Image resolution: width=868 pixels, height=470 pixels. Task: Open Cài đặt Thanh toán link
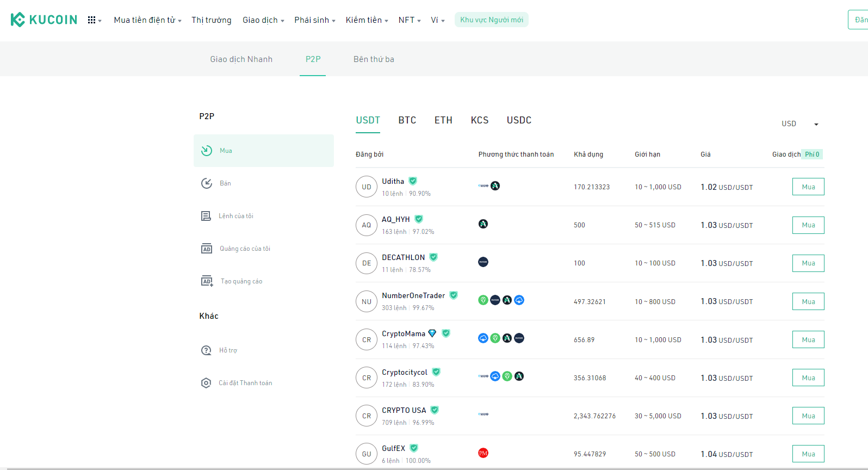click(245, 383)
